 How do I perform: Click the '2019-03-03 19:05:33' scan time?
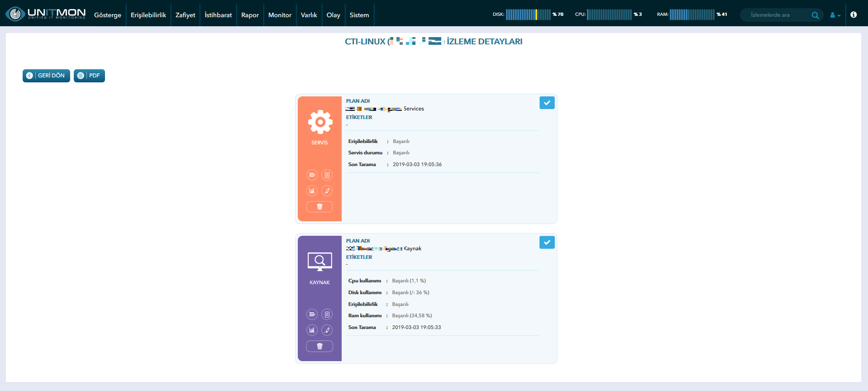coord(416,328)
